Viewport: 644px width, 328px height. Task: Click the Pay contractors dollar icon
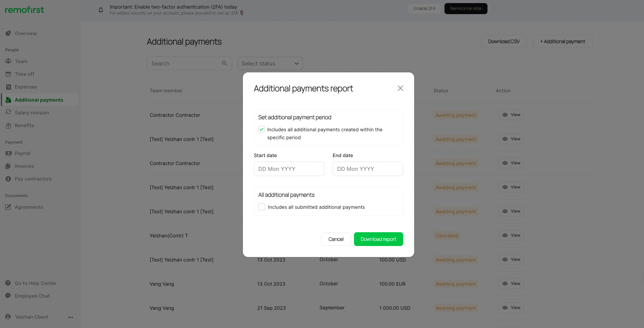[x=8, y=179]
